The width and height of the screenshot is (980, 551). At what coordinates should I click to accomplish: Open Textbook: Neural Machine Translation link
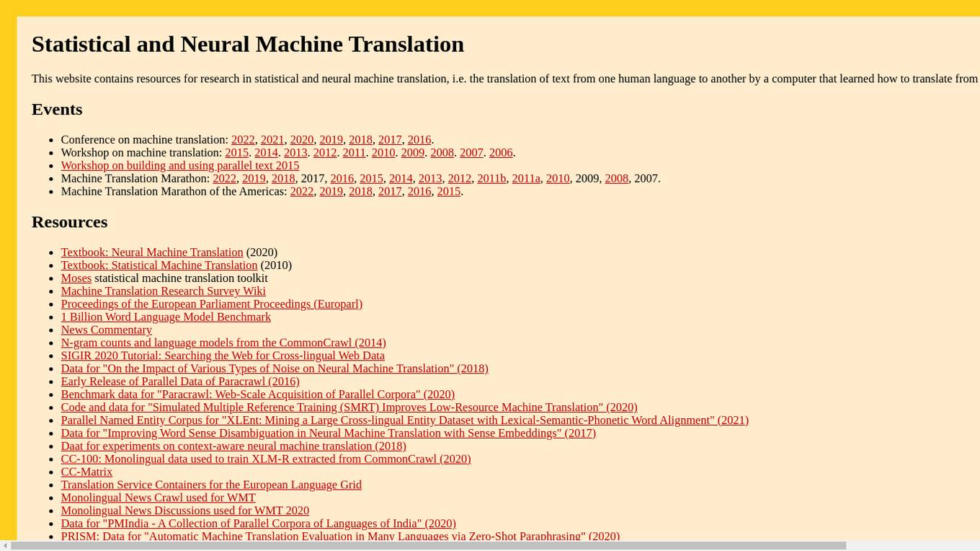(x=152, y=252)
